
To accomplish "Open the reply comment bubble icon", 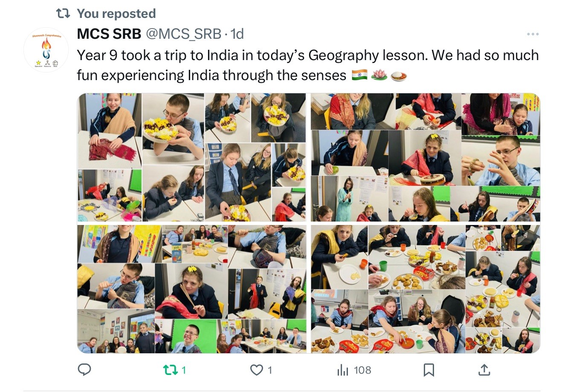I will pyautogui.click(x=84, y=370).
